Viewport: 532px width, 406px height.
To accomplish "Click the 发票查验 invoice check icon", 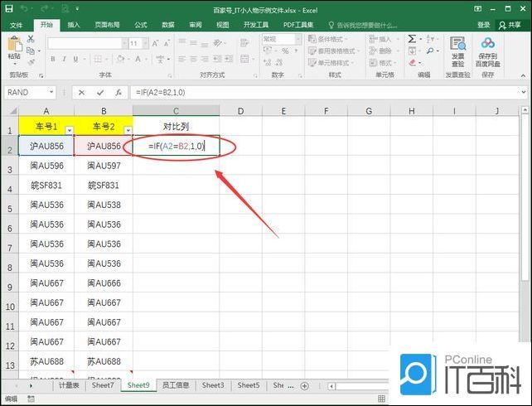I will point(458,51).
